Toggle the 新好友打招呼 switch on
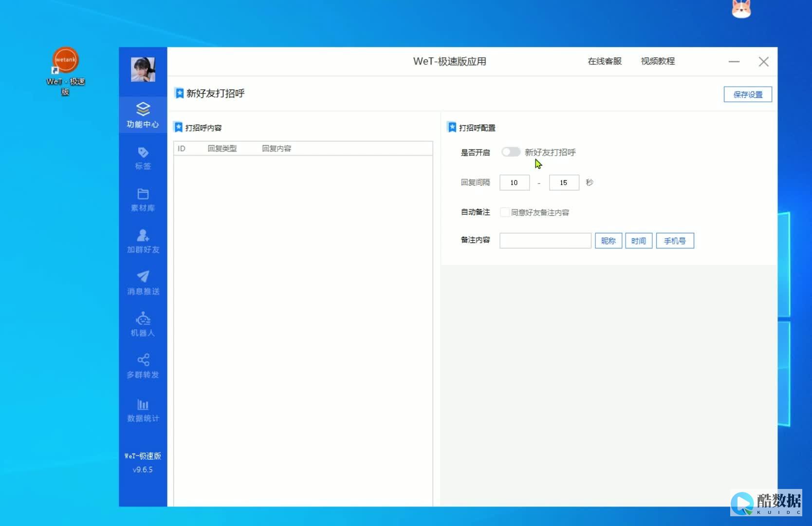This screenshot has width=812, height=526. coord(511,152)
